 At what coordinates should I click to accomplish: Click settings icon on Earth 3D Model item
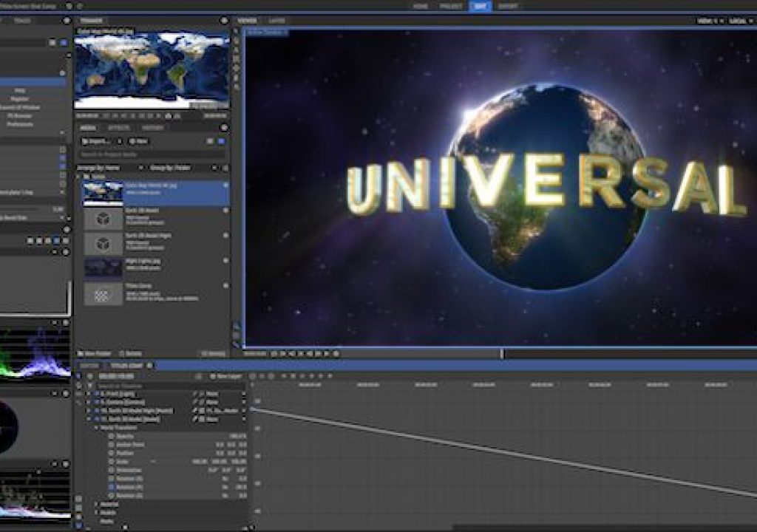click(225, 211)
